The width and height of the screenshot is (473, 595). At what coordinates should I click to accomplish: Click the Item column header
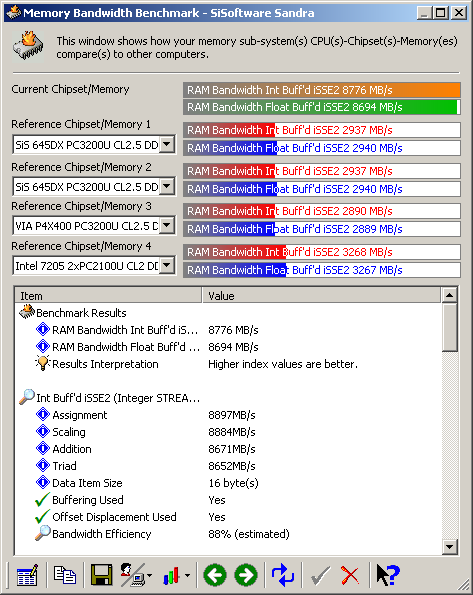click(x=108, y=296)
